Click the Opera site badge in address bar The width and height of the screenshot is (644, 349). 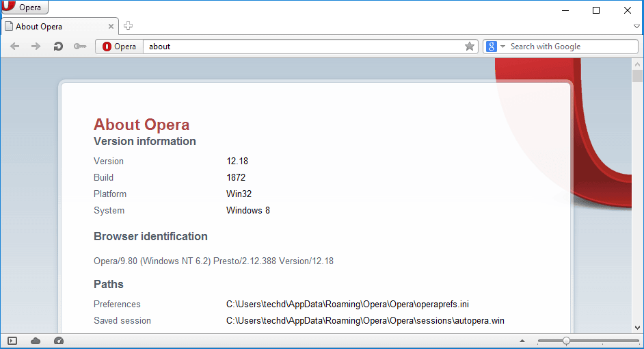click(x=120, y=47)
